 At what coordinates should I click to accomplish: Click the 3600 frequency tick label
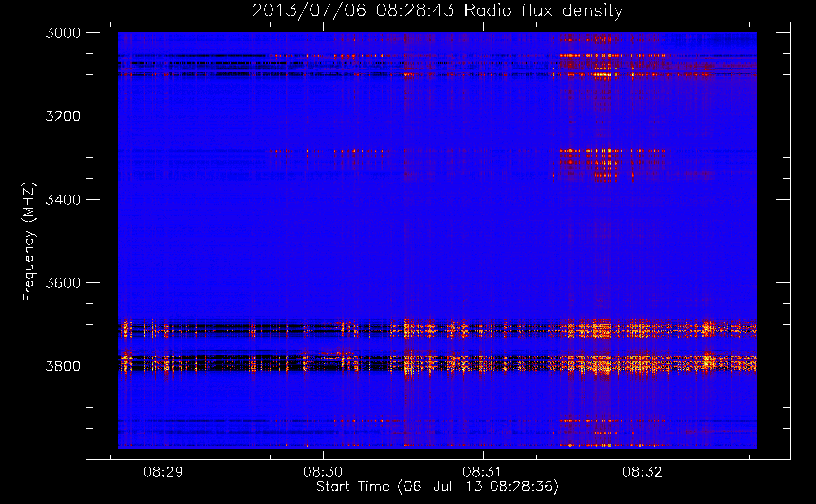[63, 283]
